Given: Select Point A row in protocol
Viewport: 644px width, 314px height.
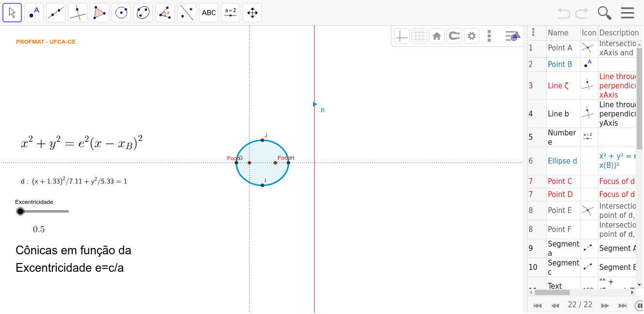Looking at the screenshot, I should (581, 48).
